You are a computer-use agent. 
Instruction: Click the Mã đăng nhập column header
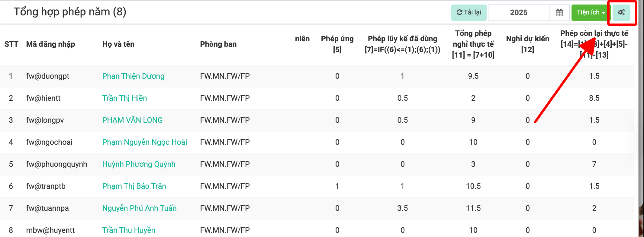[x=50, y=44]
